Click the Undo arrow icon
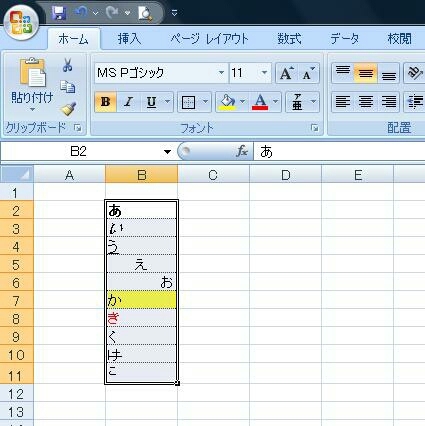 [x=81, y=13]
